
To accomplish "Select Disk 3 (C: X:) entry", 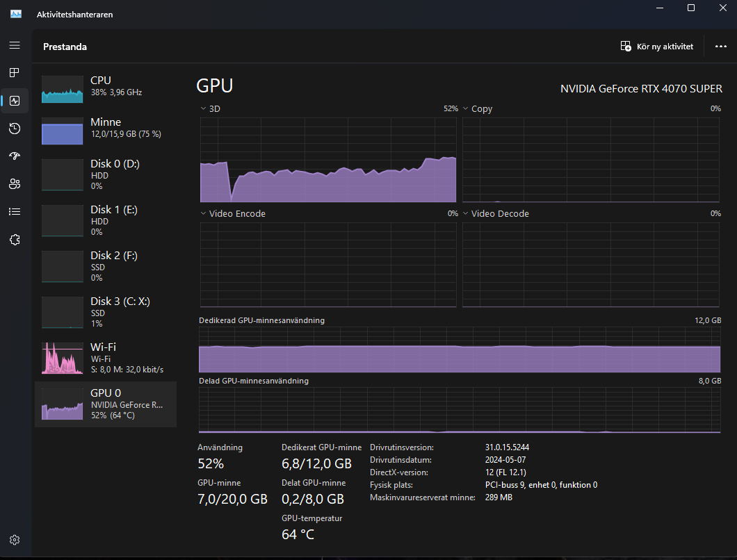I will tap(106, 312).
